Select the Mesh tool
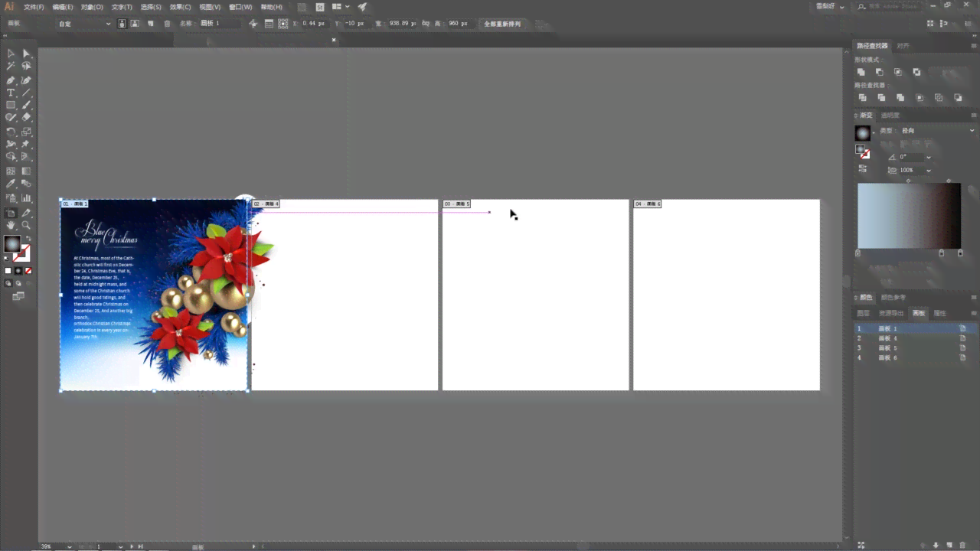Image resolution: width=980 pixels, height=551 pixels. coord(11,171)
